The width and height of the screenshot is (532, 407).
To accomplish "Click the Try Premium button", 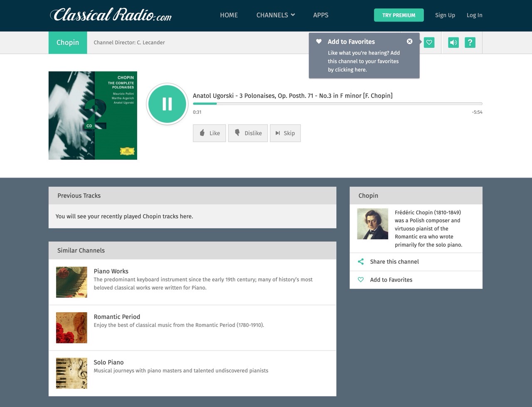I will tap(399, 15).
